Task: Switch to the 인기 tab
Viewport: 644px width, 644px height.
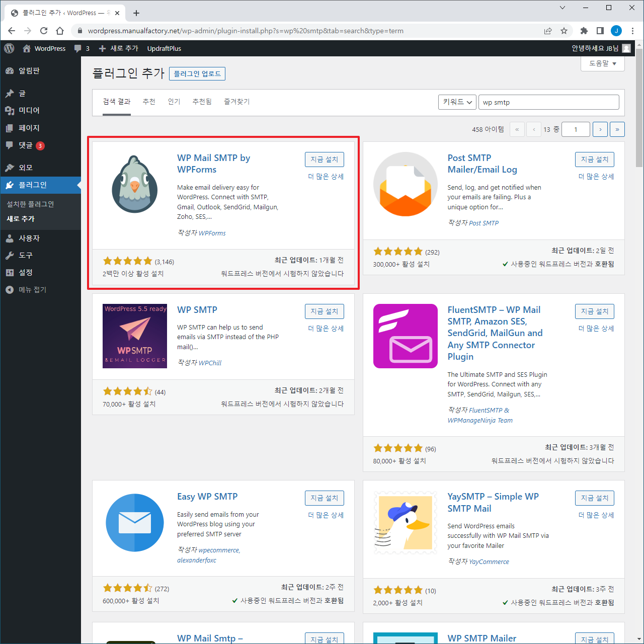Action: [174, 102]
